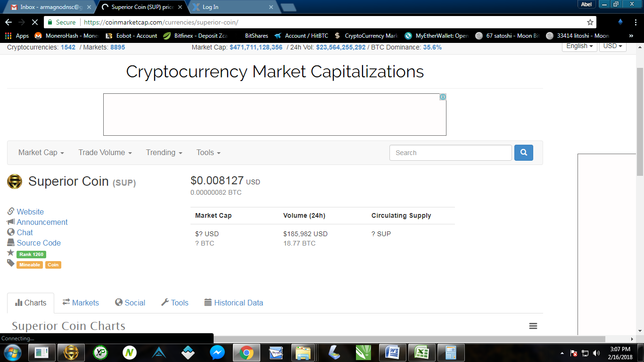
Task: Click the Rank 1260 badge
Action: 31,255
